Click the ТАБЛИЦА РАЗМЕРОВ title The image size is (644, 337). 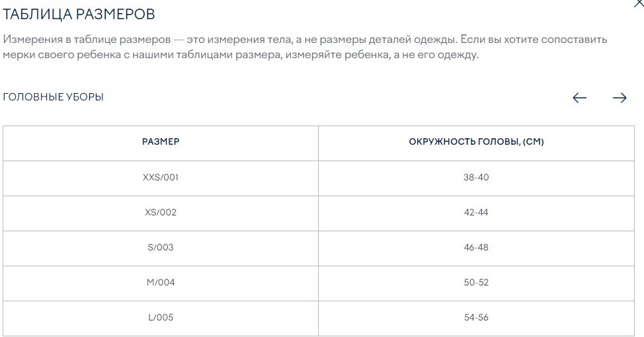[79, 14]
